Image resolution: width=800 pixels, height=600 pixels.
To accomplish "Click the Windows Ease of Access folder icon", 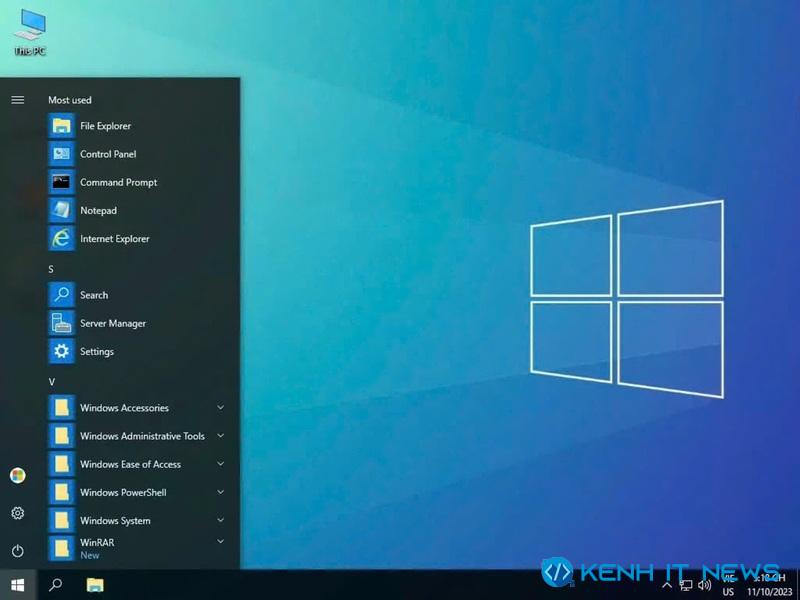I will pyautogui.click(x=62, y=464).
